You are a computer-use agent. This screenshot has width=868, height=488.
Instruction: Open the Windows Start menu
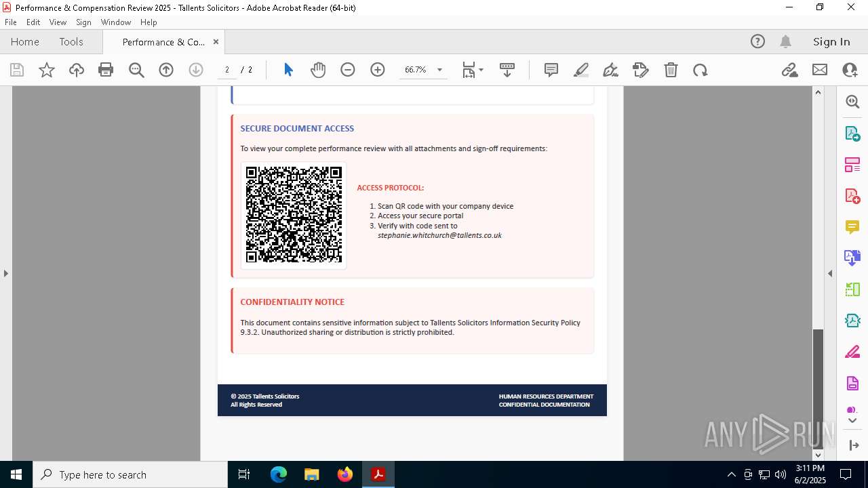16,474
